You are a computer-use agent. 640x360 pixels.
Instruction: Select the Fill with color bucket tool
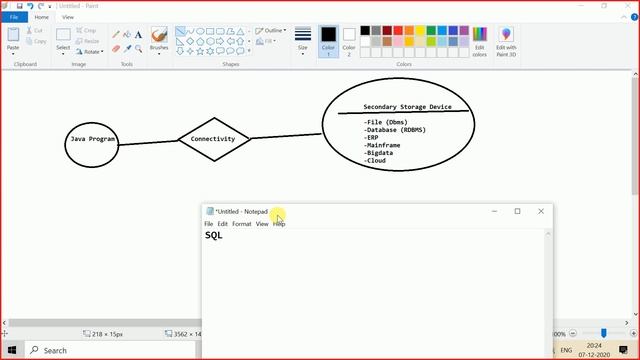[127, 35]
